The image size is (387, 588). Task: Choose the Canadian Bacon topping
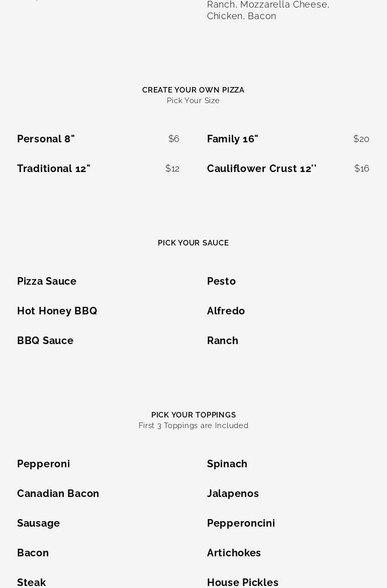click(58, 493)
